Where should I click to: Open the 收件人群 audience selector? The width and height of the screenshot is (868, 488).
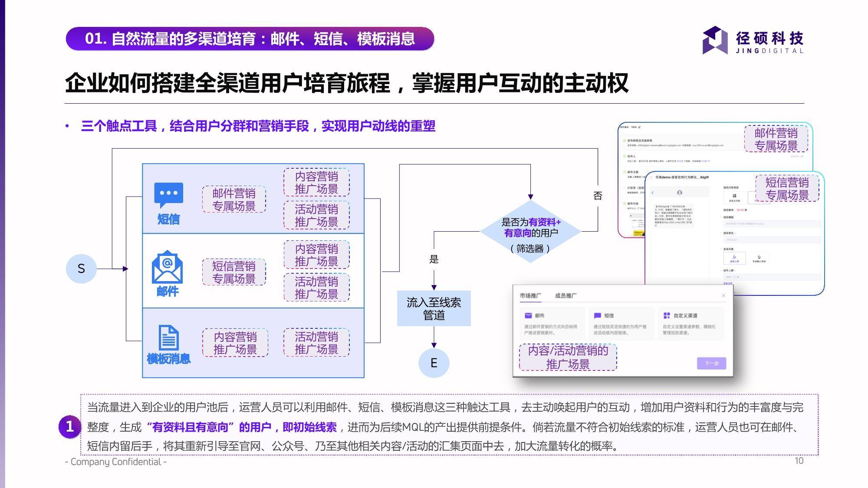pyautogui.click(x=773, y=277)
